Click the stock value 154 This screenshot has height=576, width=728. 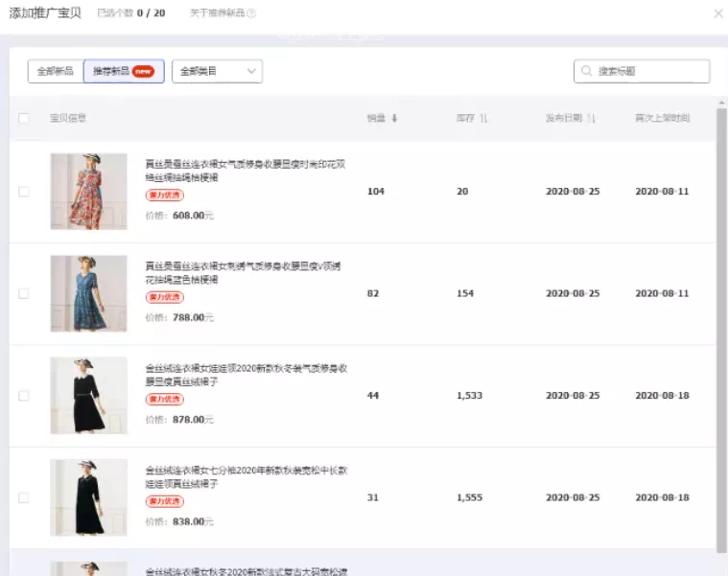click(x=465, y=293)
